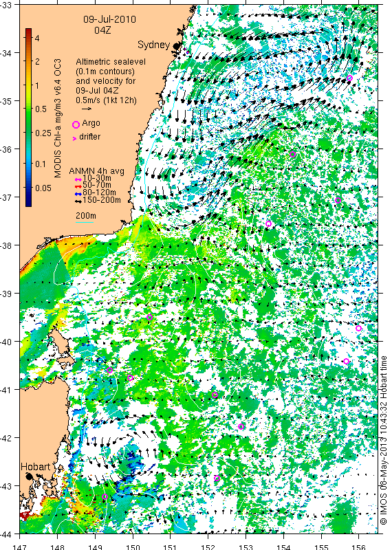This screenshot has width=392, height=550.
Task: Click the 'ANMN 4h avg' heading
Action: pos(96,171)
